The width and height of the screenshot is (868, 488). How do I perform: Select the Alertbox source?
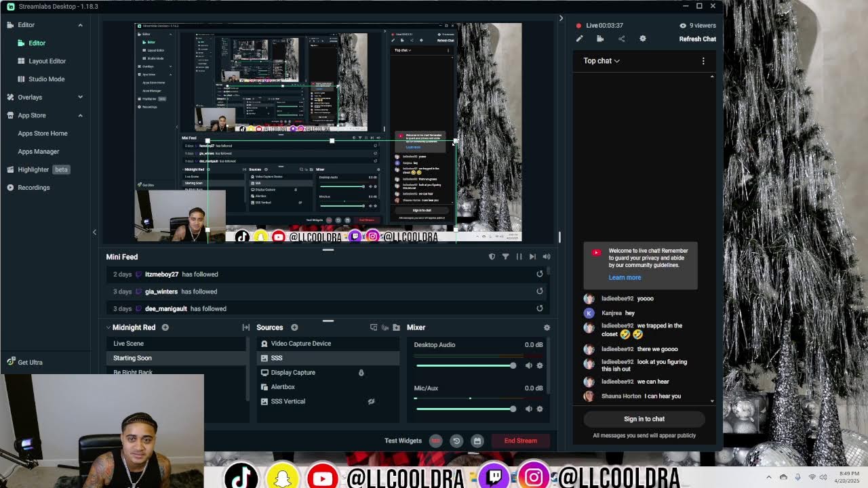328,387
